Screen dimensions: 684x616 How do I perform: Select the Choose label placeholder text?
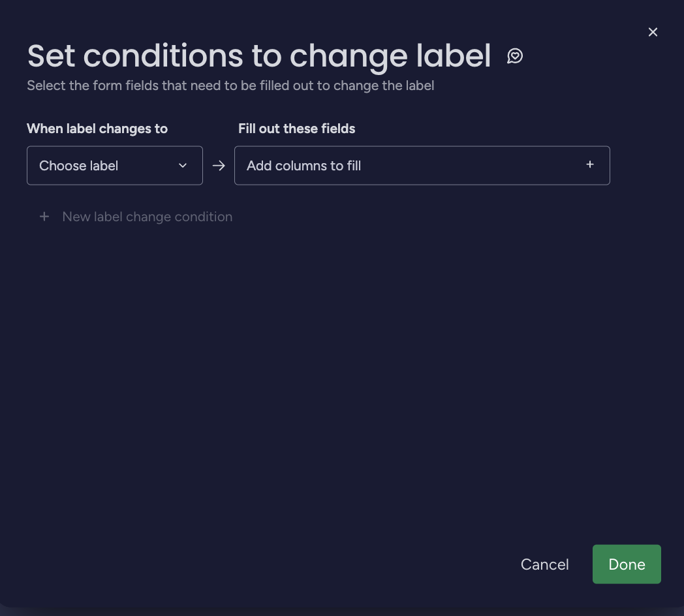(x=78, y=166)
